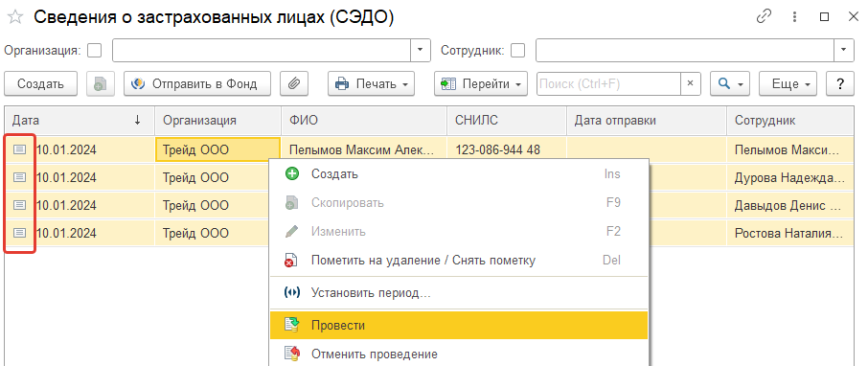The image size is (868, 366).
Task: Enable the Организация filter checkbox
Action: point(95,51)
